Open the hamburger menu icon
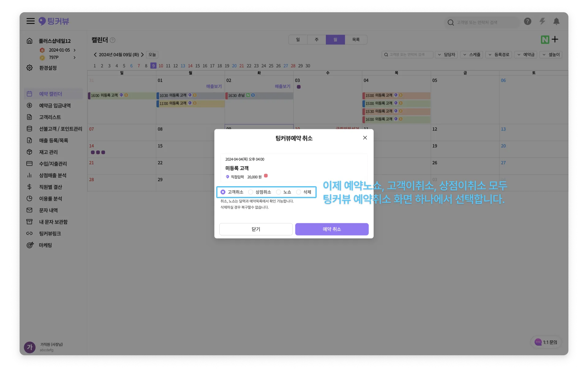 pos(30,21)
